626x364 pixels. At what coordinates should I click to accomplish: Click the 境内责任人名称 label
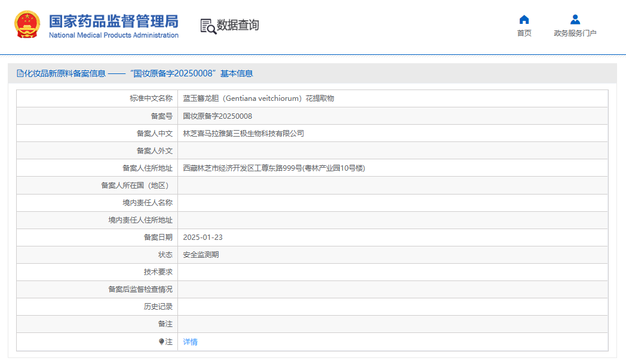(148, 203)
